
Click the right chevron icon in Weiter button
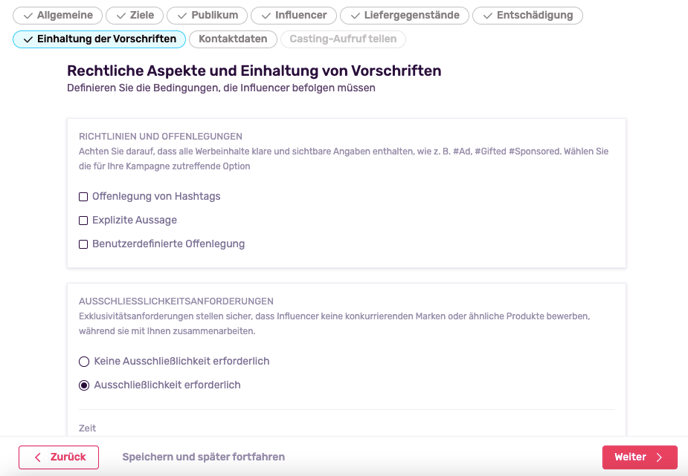point(659,457)
